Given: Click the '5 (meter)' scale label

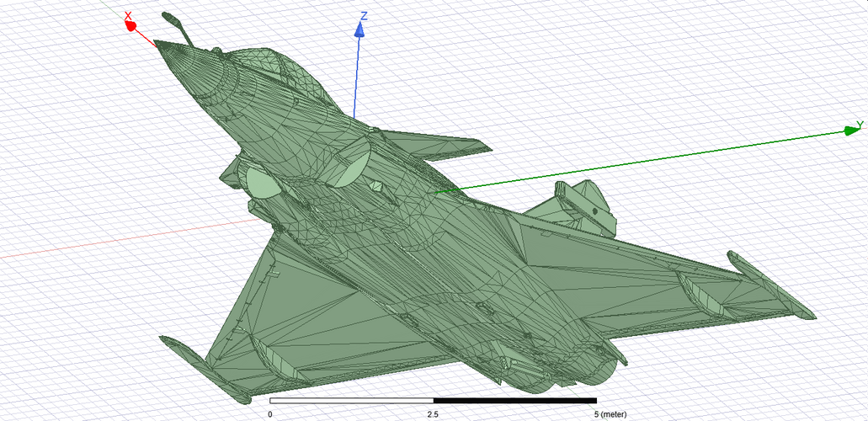Looking at the screenshot, I should (x=610, y=414).
